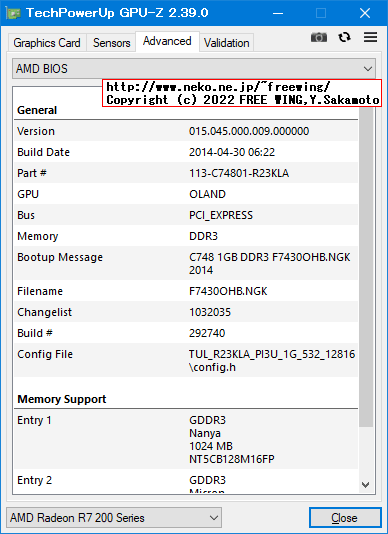Click the Memory Support section header
The width and height of the screenshot is (388, 534).
click(x=62, y=399)
